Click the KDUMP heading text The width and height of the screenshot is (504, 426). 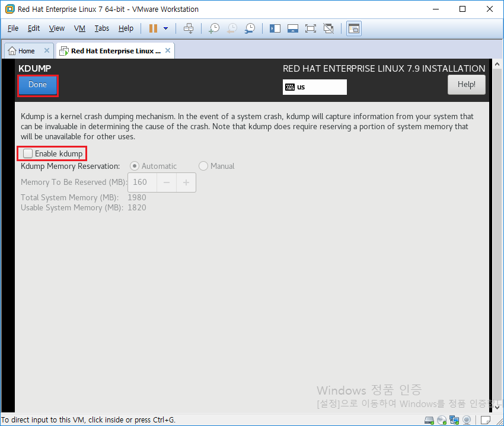click(35, 68)
